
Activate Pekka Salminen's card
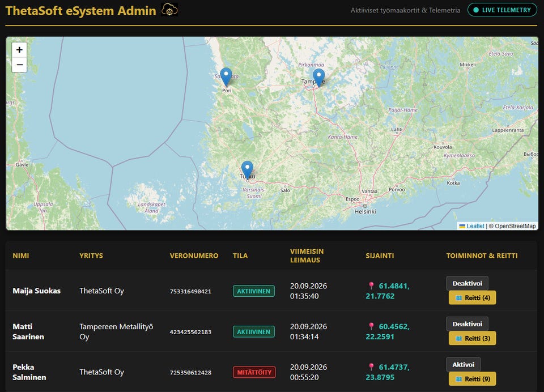click(x=463, y=365)
